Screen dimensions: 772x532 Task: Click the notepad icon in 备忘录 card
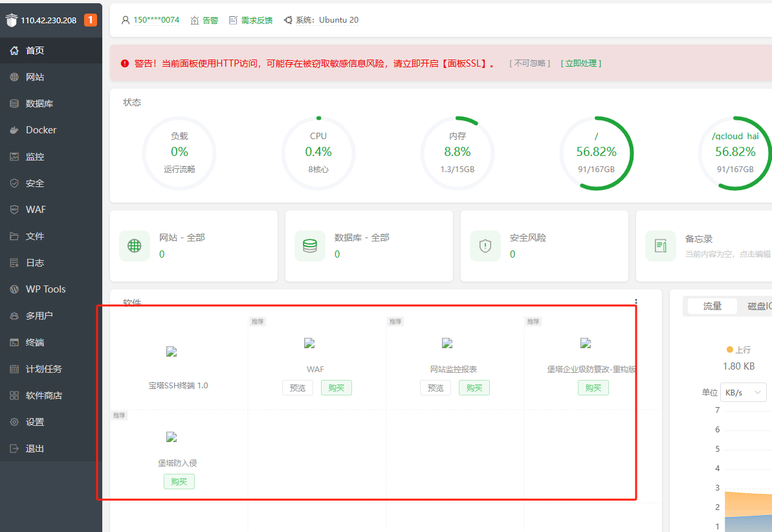[660, 246]
